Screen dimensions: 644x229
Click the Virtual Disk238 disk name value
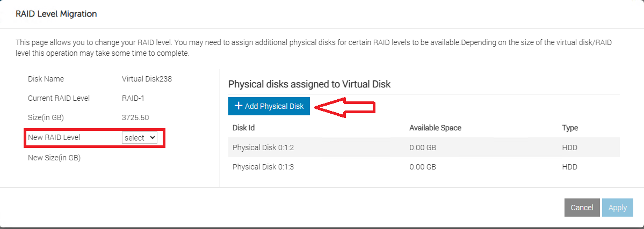pyautogui.click(x=147, y=79)
